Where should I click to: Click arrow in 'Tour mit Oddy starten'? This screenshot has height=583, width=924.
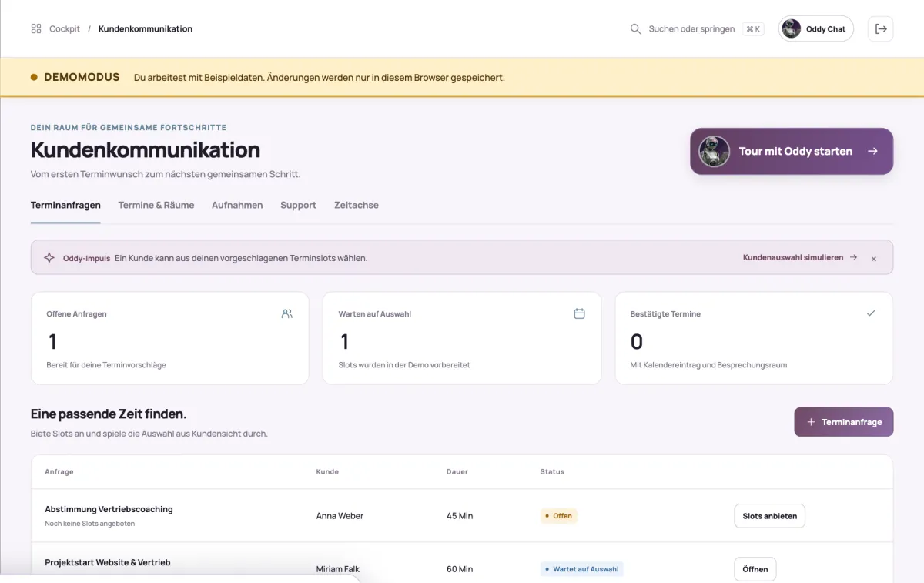(x=872, y=151)
